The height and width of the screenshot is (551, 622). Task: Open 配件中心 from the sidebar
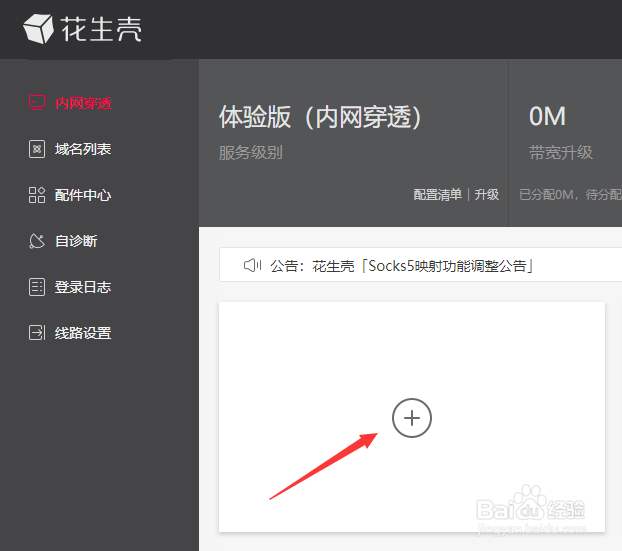pos(83,195)
